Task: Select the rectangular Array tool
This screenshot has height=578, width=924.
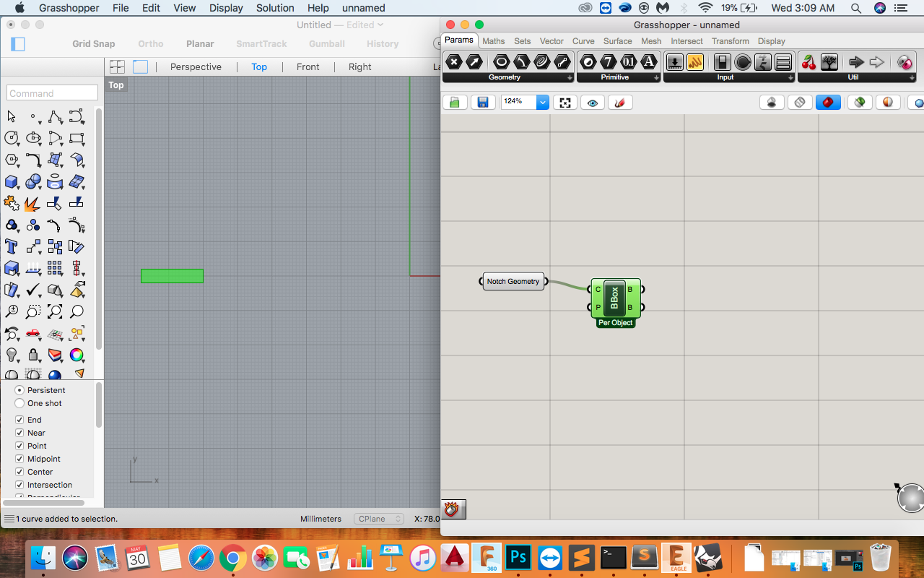Action: [x=55, y=268]
